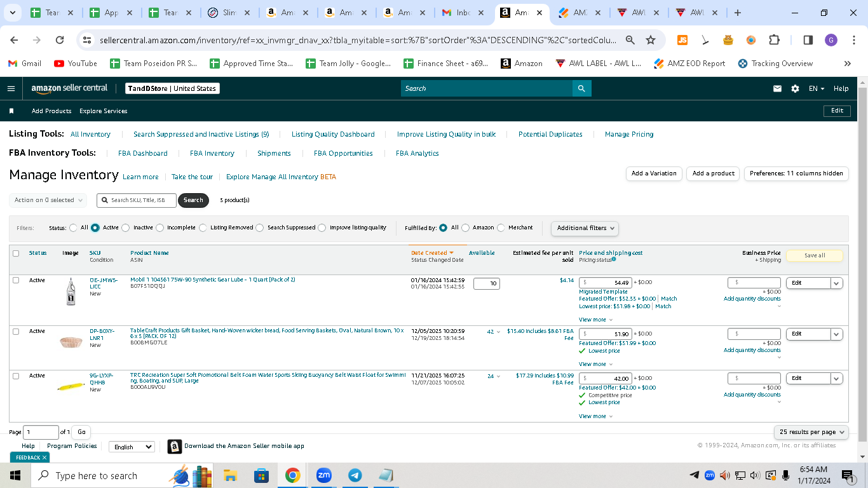Viewport: 868px width, 488px height.
Task: Open the Chrome profile avatar G
Action: pyautogui.click(x=831, y=40)
